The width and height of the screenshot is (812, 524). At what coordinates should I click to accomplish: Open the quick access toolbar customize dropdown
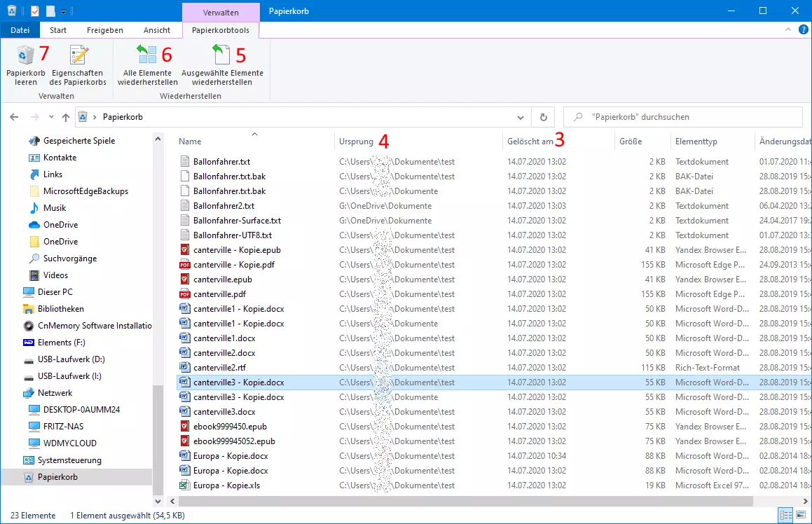(63, 11)
